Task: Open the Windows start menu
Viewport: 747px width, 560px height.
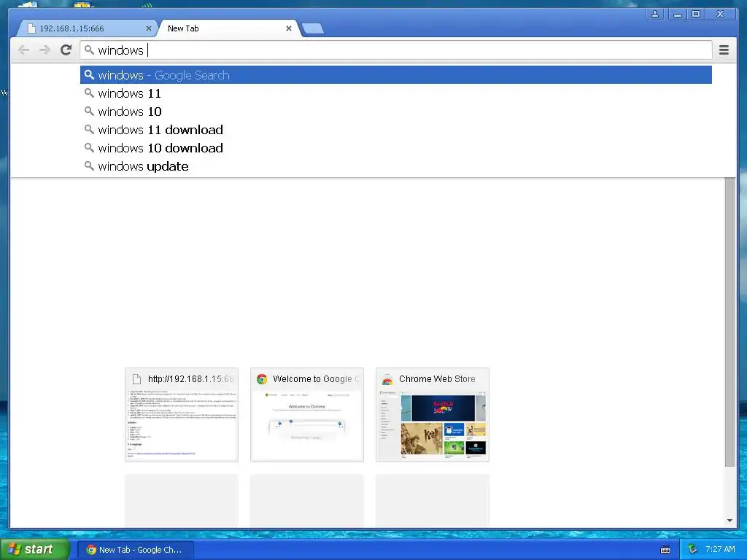Action: click(35, 550)
